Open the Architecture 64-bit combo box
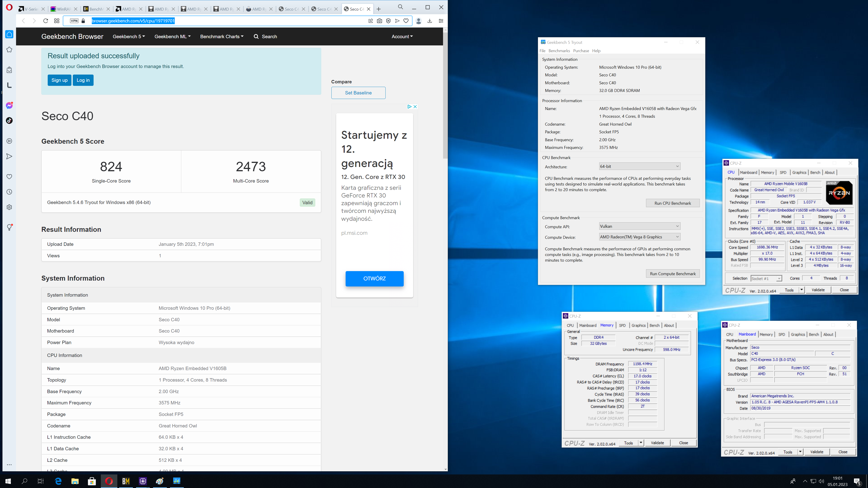The image size is (868, 488). pos(639,166)
